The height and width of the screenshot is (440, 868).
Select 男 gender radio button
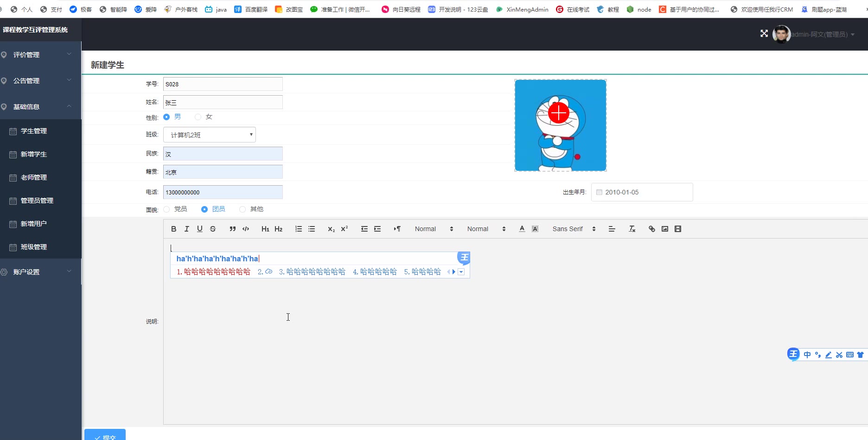coord(166,117)
